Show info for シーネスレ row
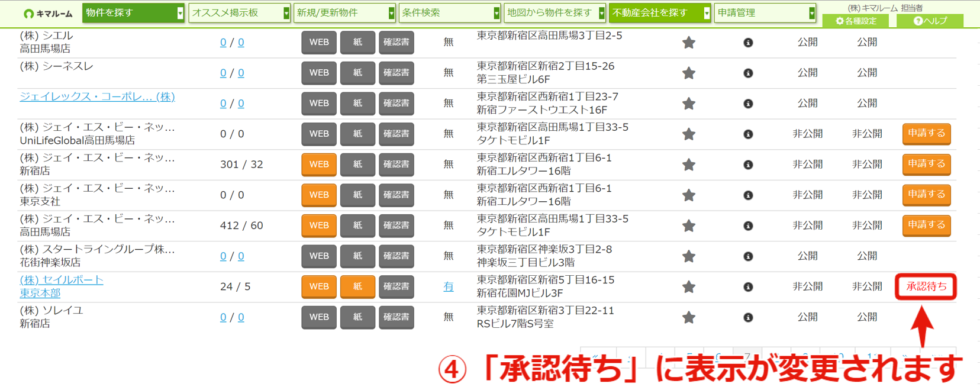The width and height of the screenshot is (980, 390). click(748, 73)
